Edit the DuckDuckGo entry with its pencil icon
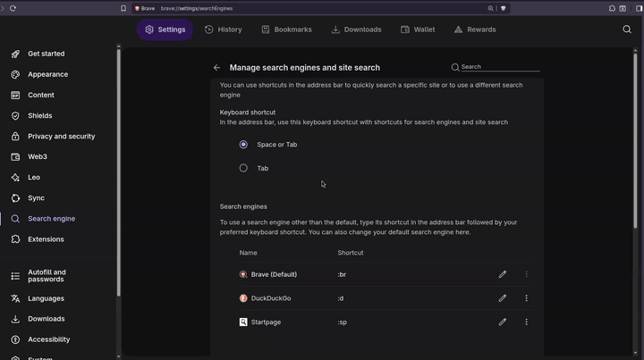Image resolution: width=644 pixels, height=360 pixels. coord(503,298)
